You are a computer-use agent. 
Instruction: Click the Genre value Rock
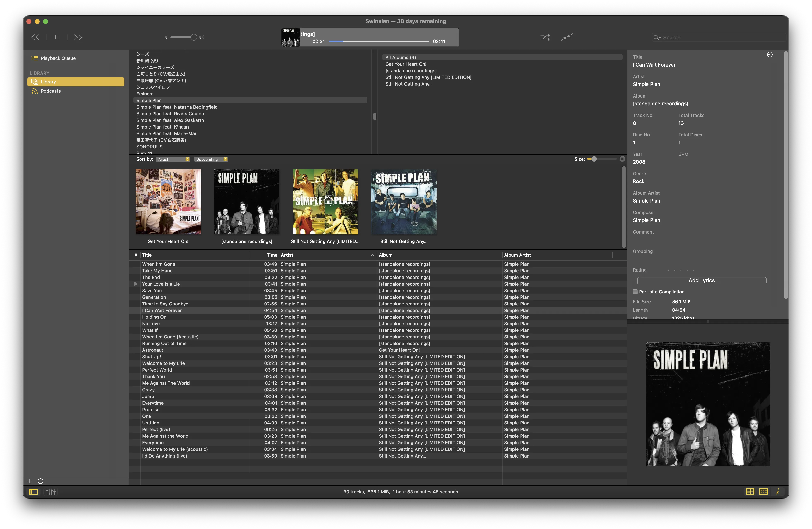click(x=639, y=181)
